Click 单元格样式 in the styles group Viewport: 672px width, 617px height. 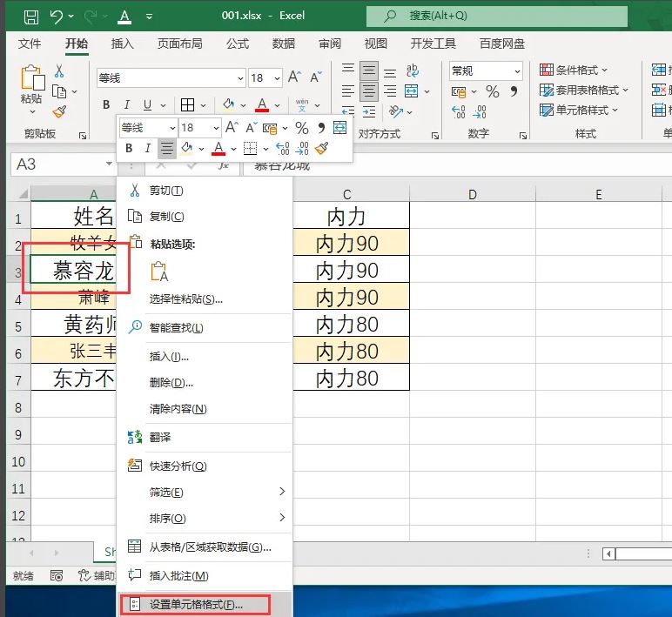click(579, 111)
